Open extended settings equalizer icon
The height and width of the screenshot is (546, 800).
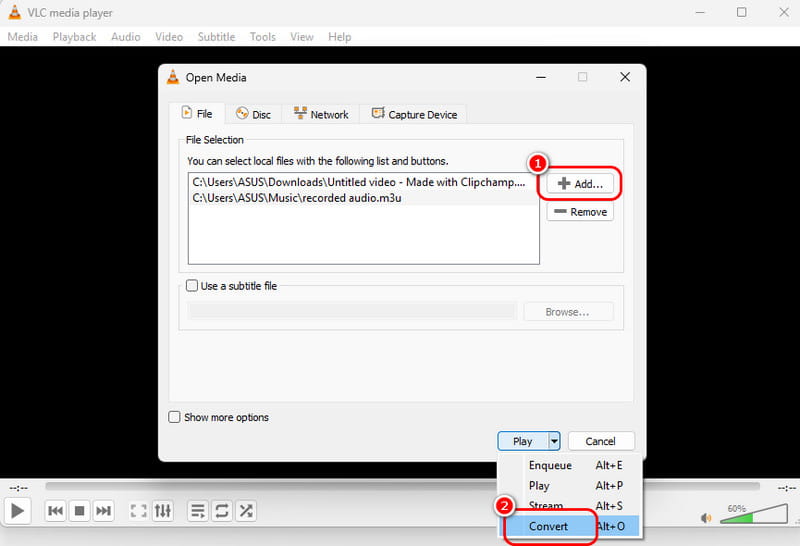(163, 511)
